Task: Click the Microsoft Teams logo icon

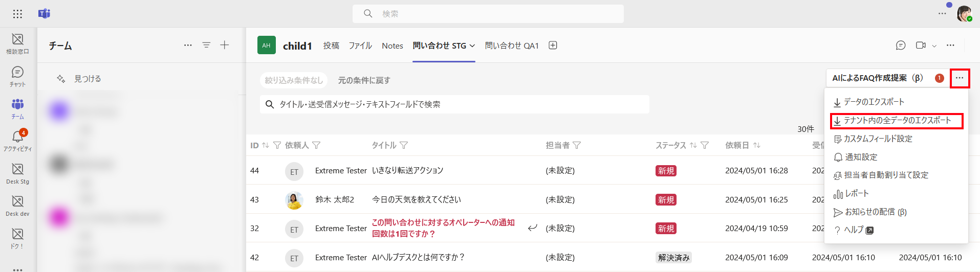Action: 44,14
